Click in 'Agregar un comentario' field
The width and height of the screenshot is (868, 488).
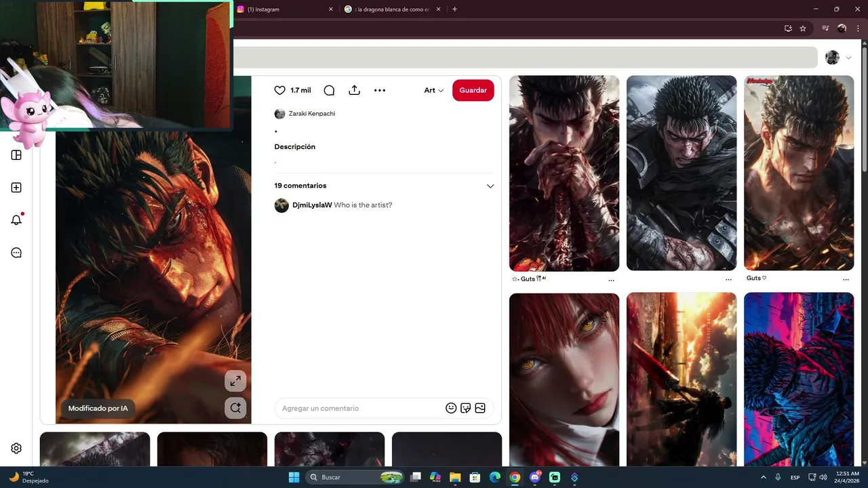point(359,408)
